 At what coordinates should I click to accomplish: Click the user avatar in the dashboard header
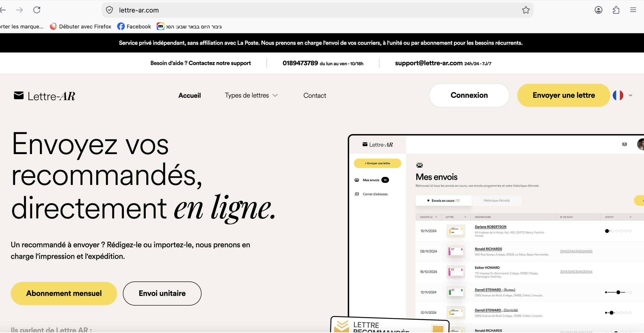[640, 145]
